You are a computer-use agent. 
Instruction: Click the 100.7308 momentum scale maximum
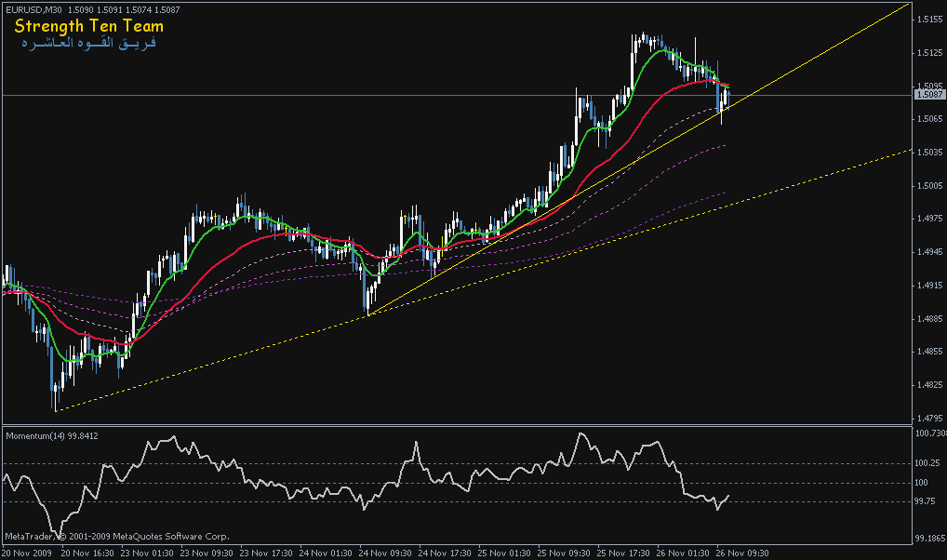[929, 433]
